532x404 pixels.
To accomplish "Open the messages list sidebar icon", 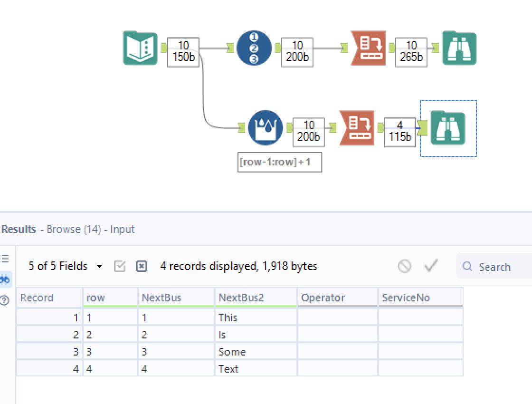I will (x=5, y=259).
